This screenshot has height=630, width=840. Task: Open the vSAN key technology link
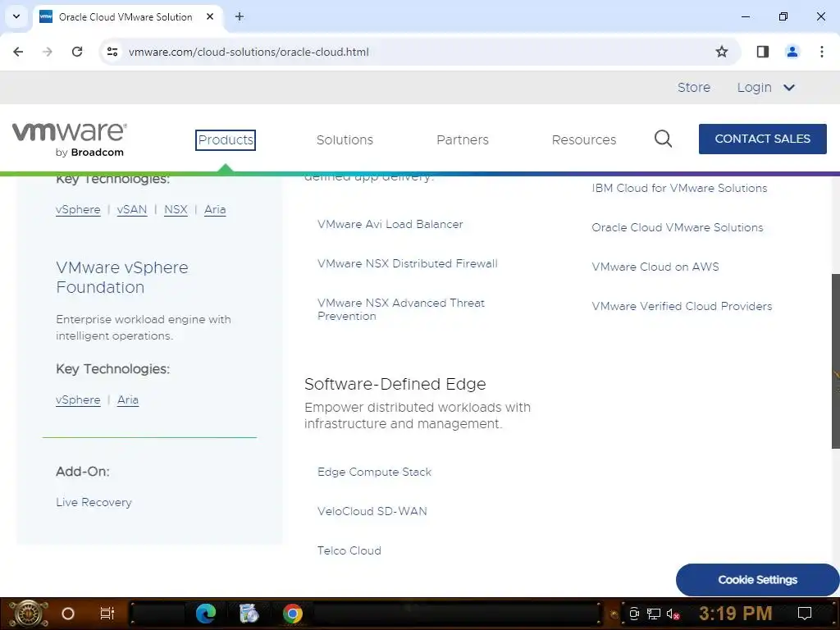coord(132,209)
